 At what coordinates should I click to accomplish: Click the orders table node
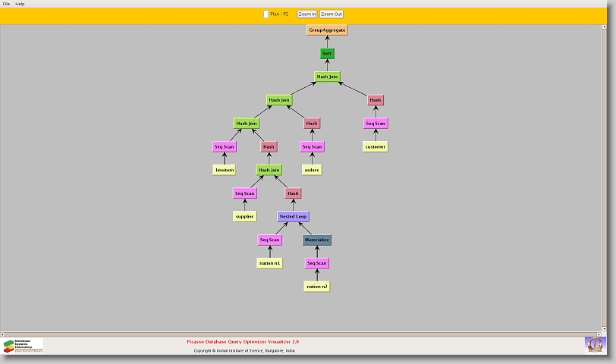point(312,170)
